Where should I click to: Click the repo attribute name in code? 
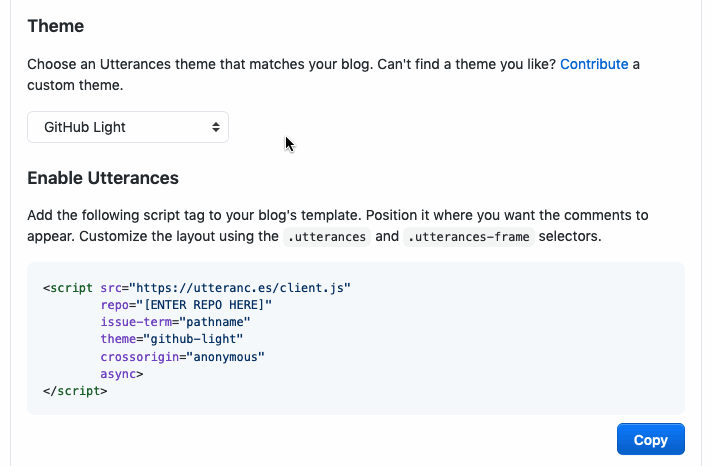(114, 305)
